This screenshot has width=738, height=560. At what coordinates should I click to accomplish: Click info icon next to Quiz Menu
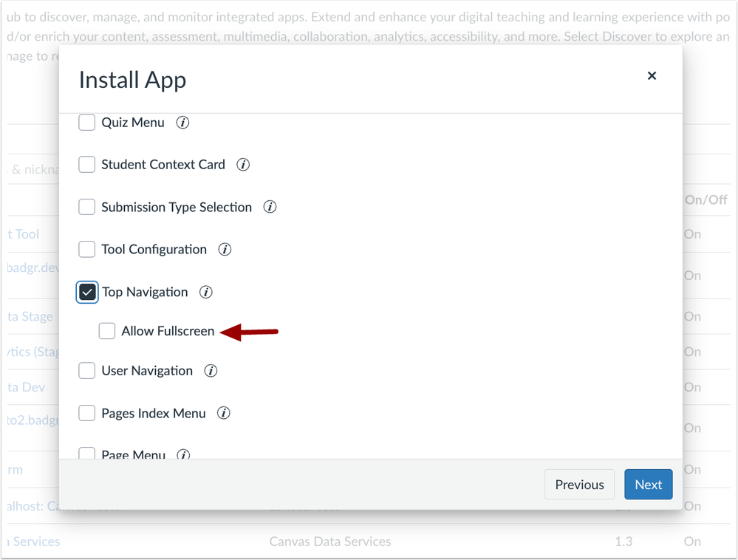tap(182, 123)
